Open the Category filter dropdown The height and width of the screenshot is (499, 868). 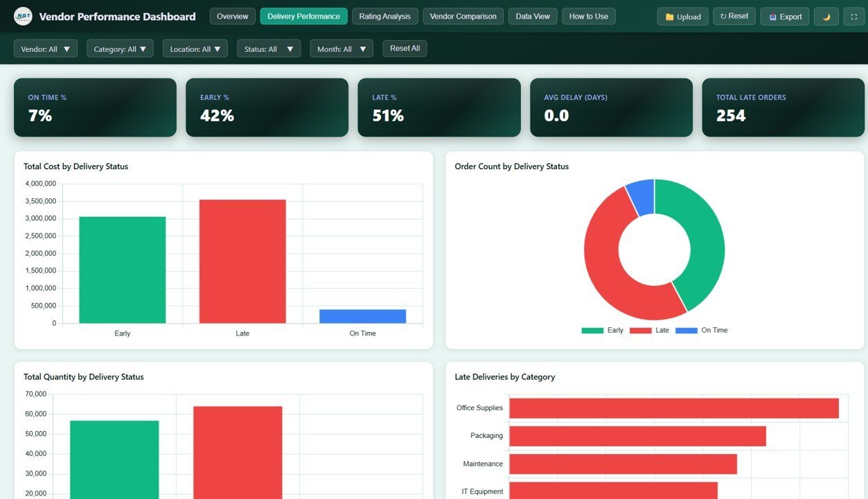(119, 49)
